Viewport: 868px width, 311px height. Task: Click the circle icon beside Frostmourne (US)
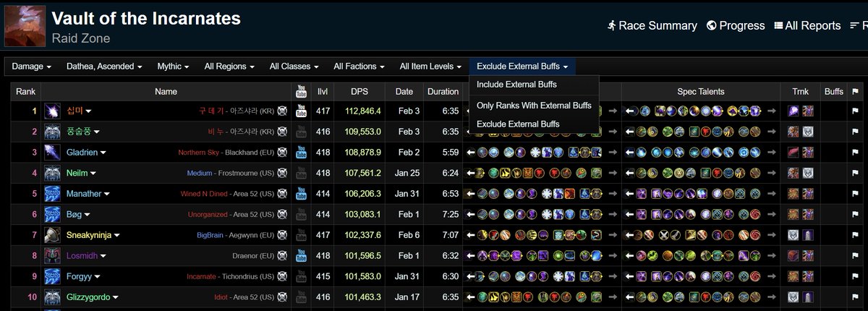(282, 174)
